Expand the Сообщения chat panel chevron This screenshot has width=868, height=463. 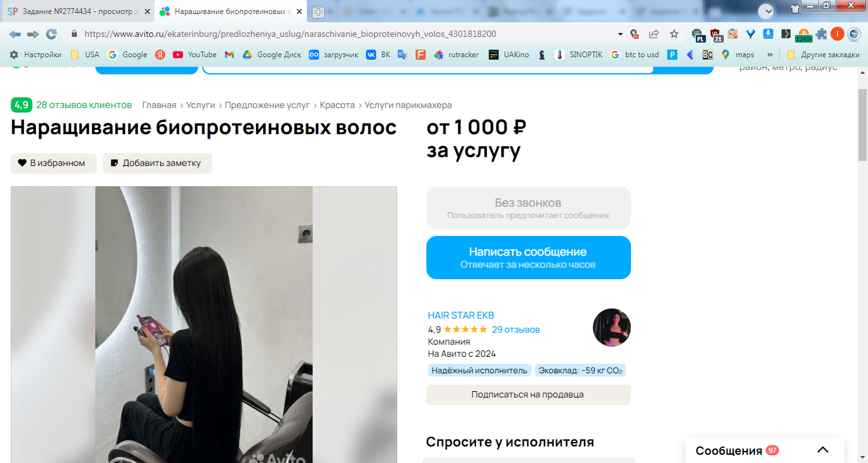(x=822, y=450)
